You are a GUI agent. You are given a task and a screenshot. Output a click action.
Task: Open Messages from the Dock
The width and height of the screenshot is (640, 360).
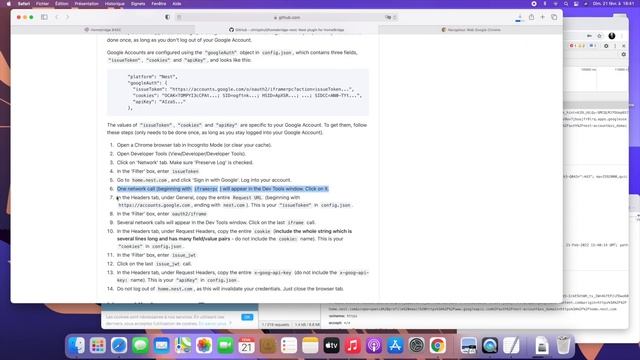[140, 346]
